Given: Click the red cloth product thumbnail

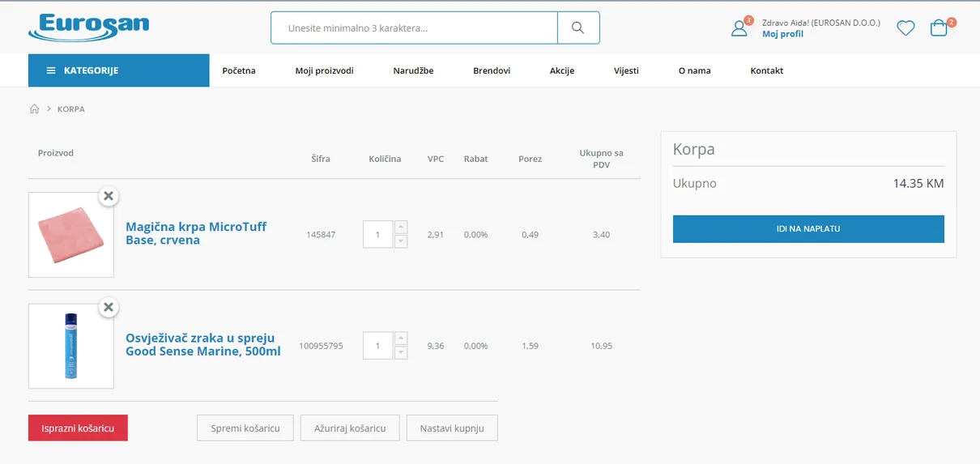Looking at the screenshot, I should click(71, 235).
